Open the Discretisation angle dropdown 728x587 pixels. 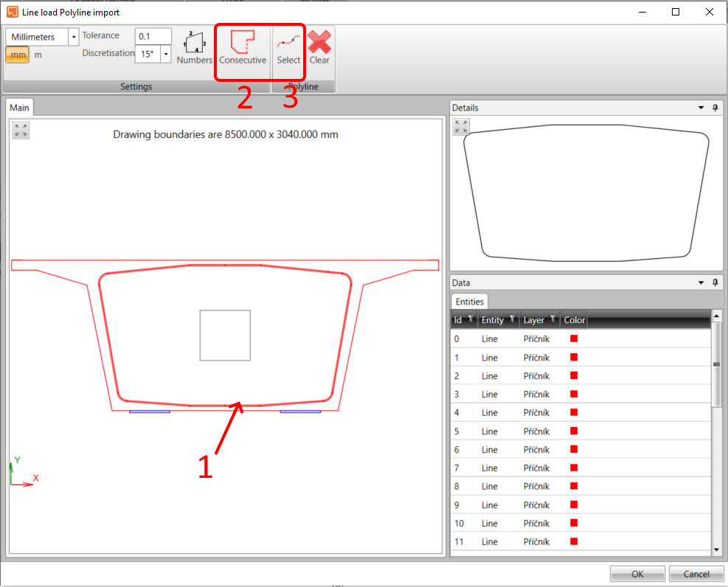pyautogui.click(x=167, y=55)
